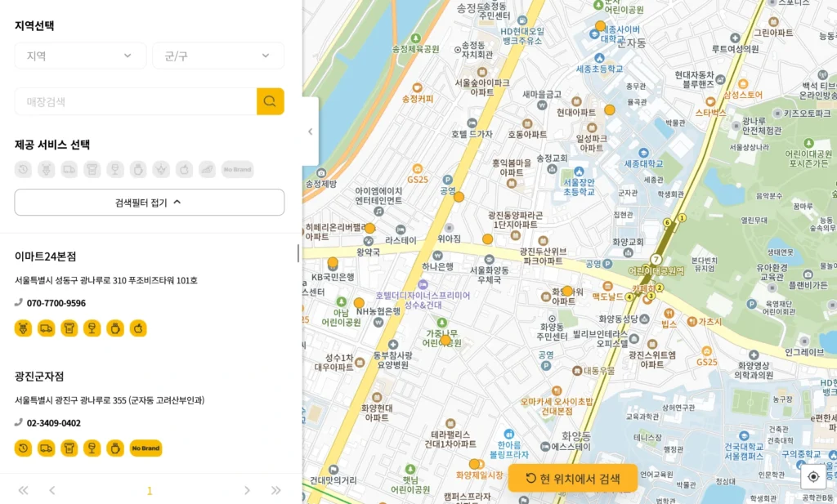
Task: Go to next page arrow in pagination
Action: tap(247, 490)
